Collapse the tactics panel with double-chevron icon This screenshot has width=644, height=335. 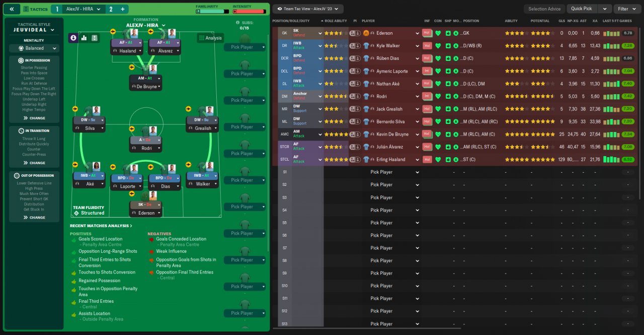tap(12, 9)
